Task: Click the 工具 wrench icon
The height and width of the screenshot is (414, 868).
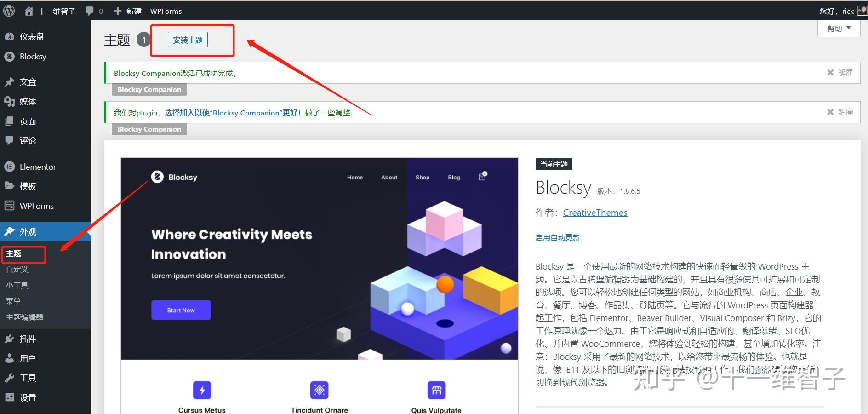Action: click(9, 378)
